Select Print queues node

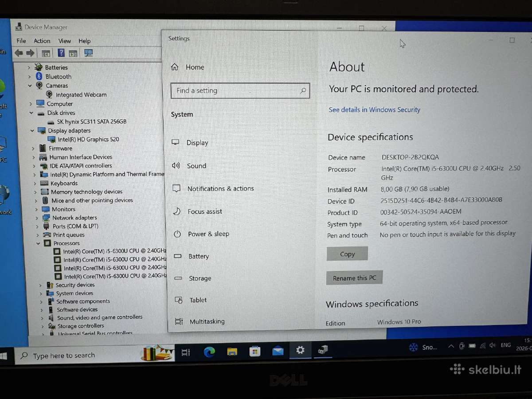[69, 235]
